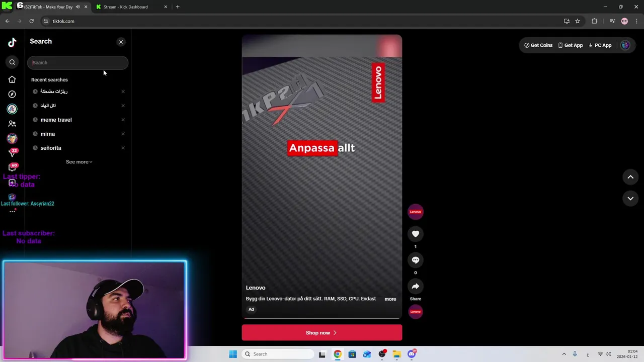Click Get App button
This screenshot has width=644, height=362.
click(x=570, y=45)
